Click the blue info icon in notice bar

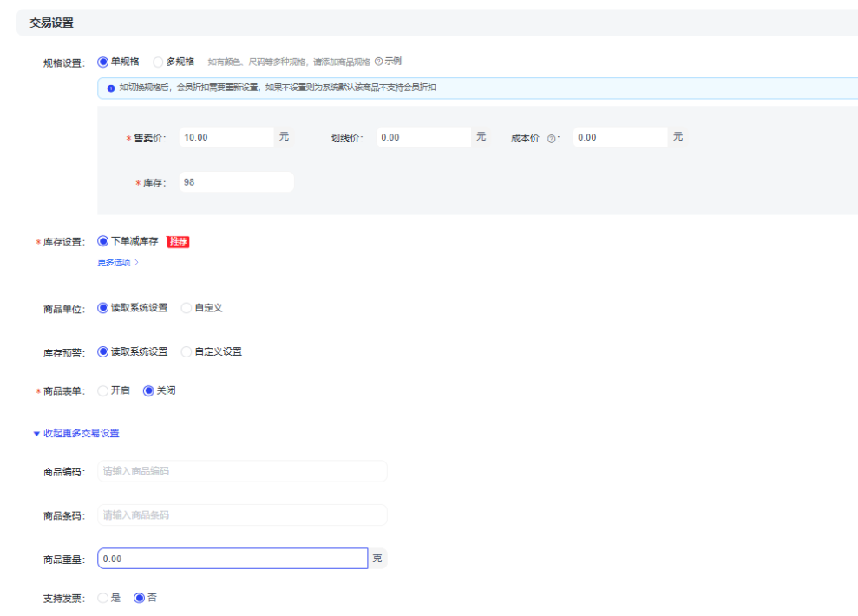click(x=110, y=88)
